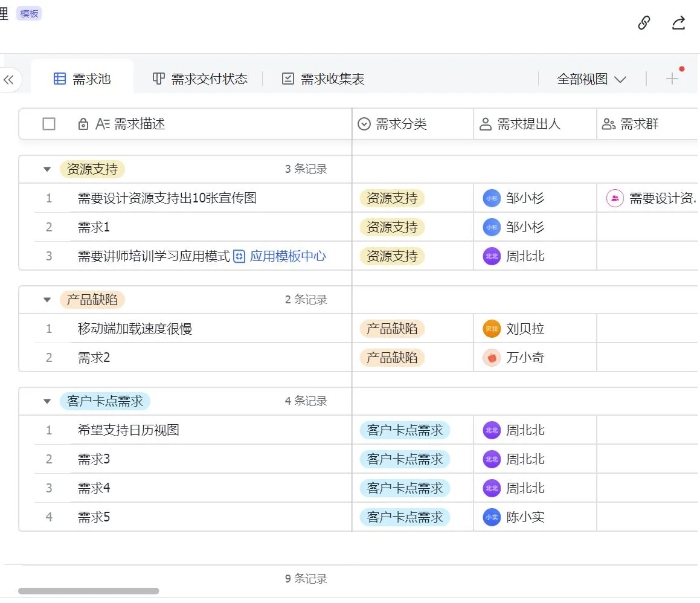This screenshot has width=700, height=603.
Task: Click 需求群 column header text
Action: pyautogui.click(x=639, y=124)
